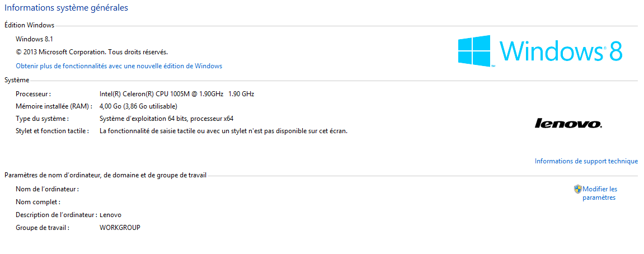
Task: Open the link to get a new Windows edition
Action: coord(119,66)
